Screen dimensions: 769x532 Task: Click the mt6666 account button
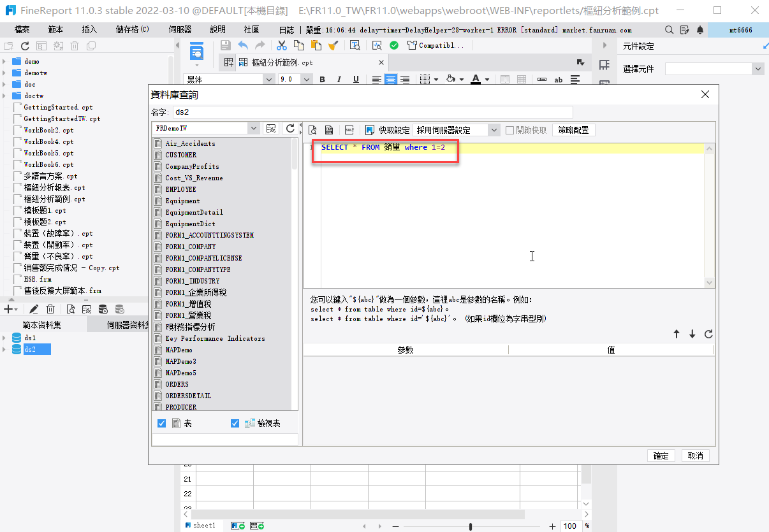738,30
